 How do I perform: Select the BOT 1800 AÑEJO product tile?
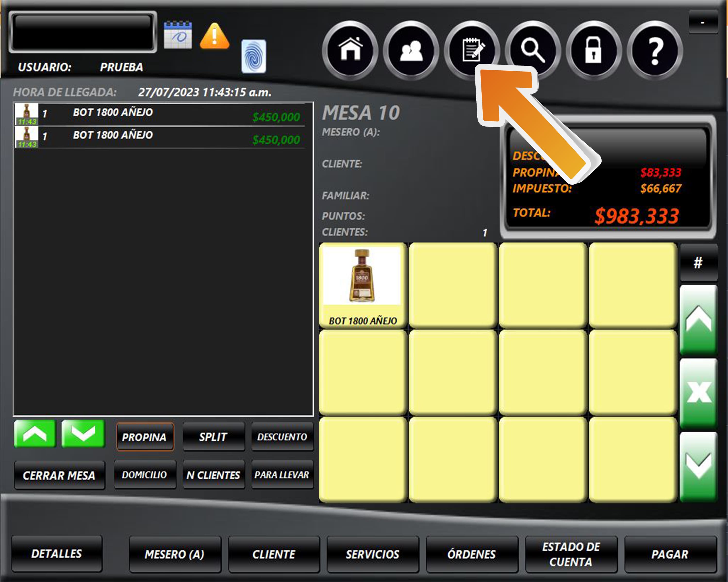[x=363, y=285]
